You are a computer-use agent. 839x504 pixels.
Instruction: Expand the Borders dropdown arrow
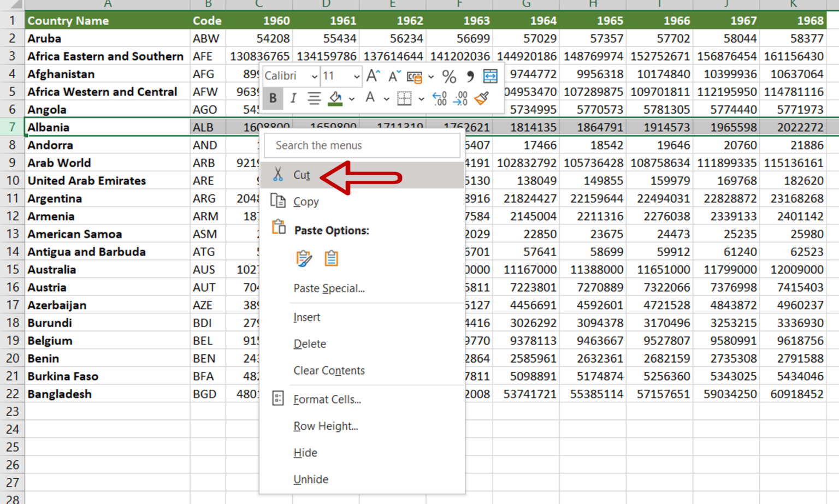click(x=421, y=99)
